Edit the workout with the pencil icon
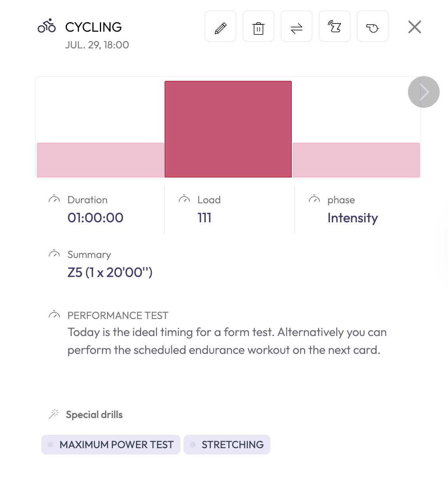Viewport: 448px width, 489px height. 220,26
